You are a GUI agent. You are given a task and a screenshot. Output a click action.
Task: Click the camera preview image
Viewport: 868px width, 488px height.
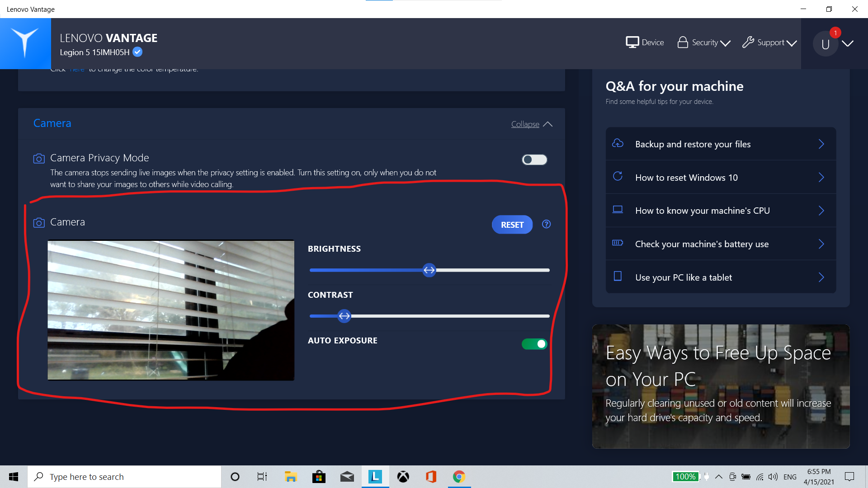[171, 310]
